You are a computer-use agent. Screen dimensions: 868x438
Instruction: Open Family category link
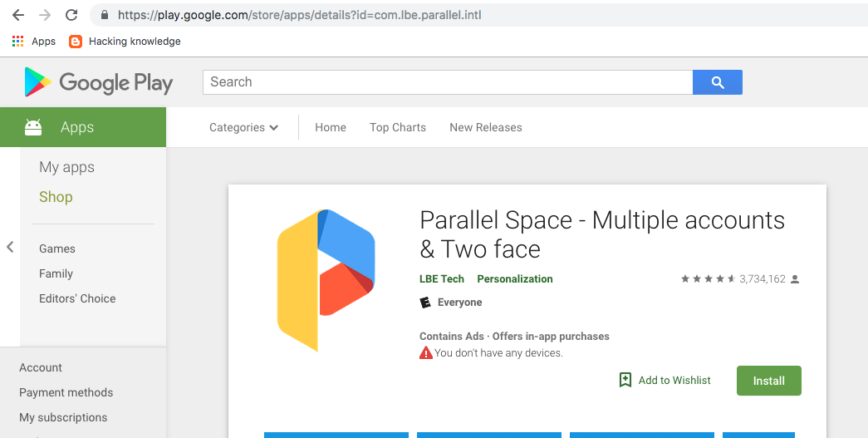[56, 273]
